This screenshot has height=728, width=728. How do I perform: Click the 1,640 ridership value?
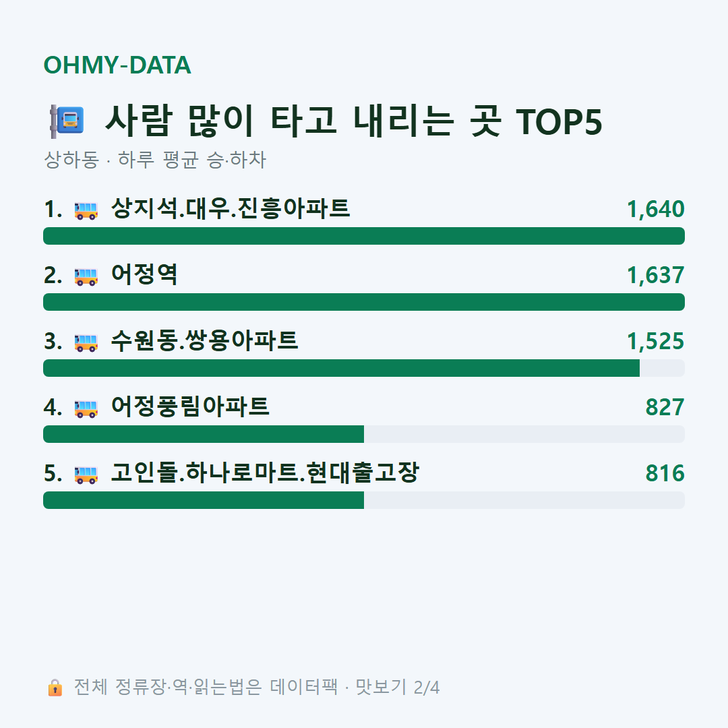tap(656, 209)
